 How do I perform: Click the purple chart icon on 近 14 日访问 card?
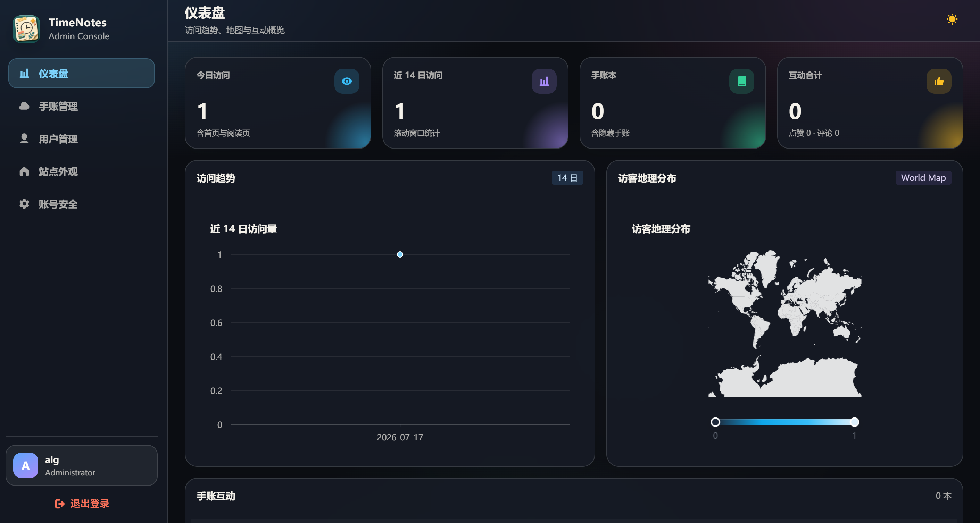coord(543,81)
